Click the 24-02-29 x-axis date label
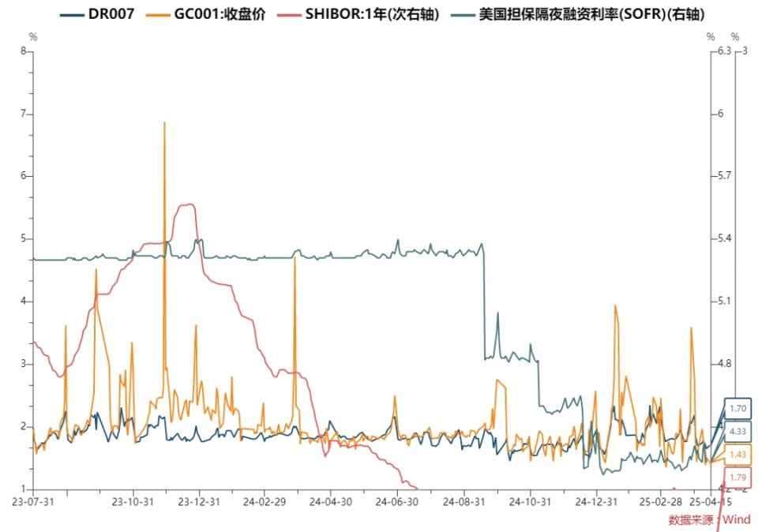758x532 pixels. (265, 502)
